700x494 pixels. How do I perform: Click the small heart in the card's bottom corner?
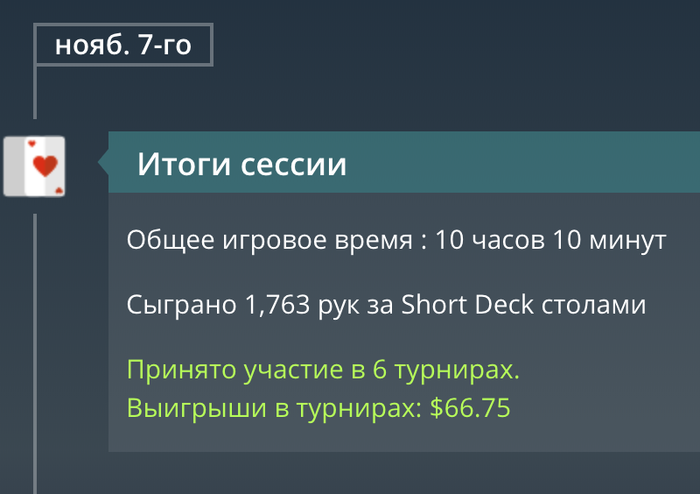point(58,191)
